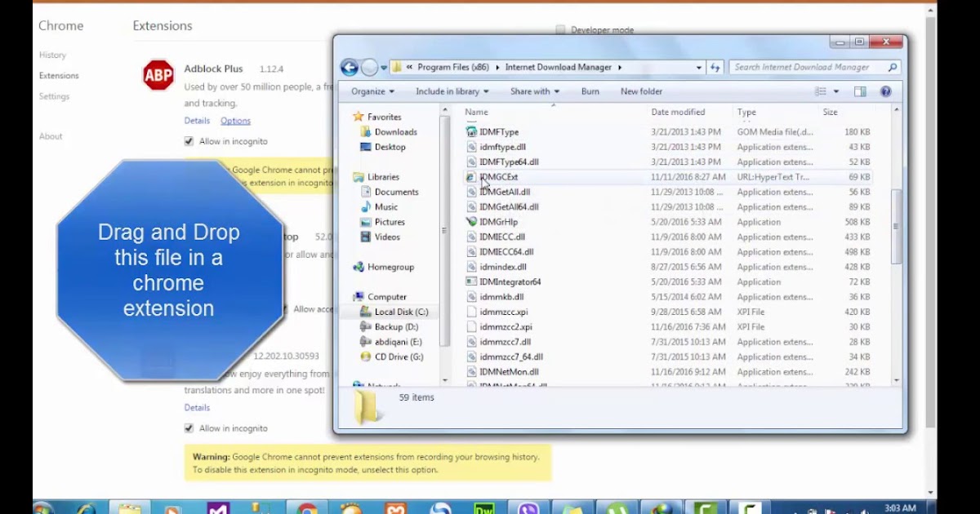Toggle Adblock Plus Allow in incognito checkbox
Image resolution: width=980 pixels, height=514 pixels.
pyautogui.click(x=189, y=141)
